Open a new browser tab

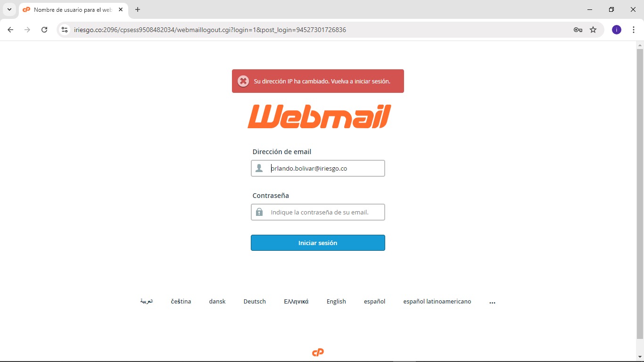(138, 9)
